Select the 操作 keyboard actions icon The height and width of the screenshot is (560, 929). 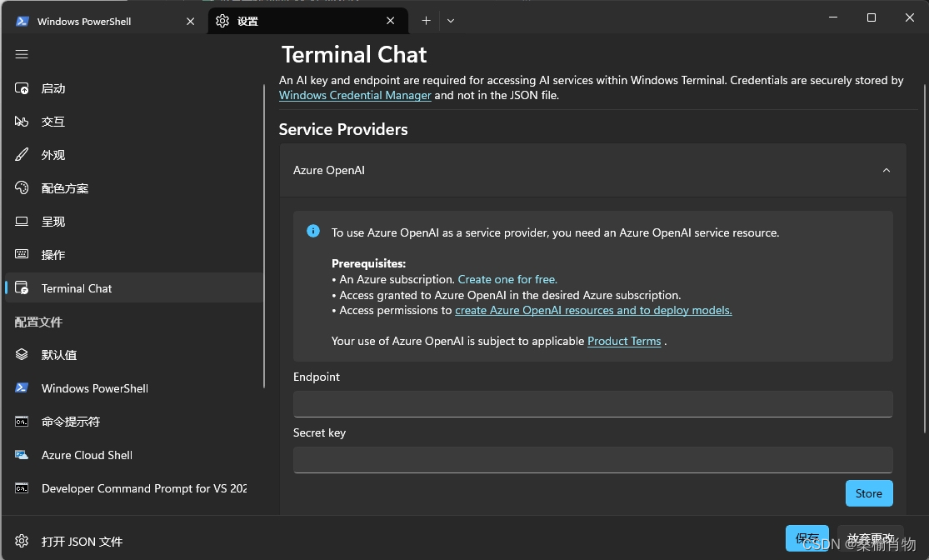(x=22, y=255)
